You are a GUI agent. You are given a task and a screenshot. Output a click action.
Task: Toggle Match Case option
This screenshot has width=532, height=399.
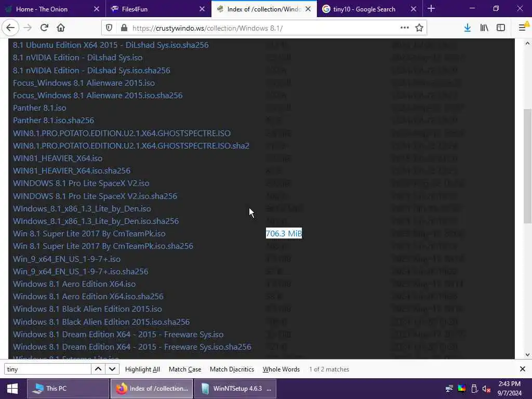[185, 369]
